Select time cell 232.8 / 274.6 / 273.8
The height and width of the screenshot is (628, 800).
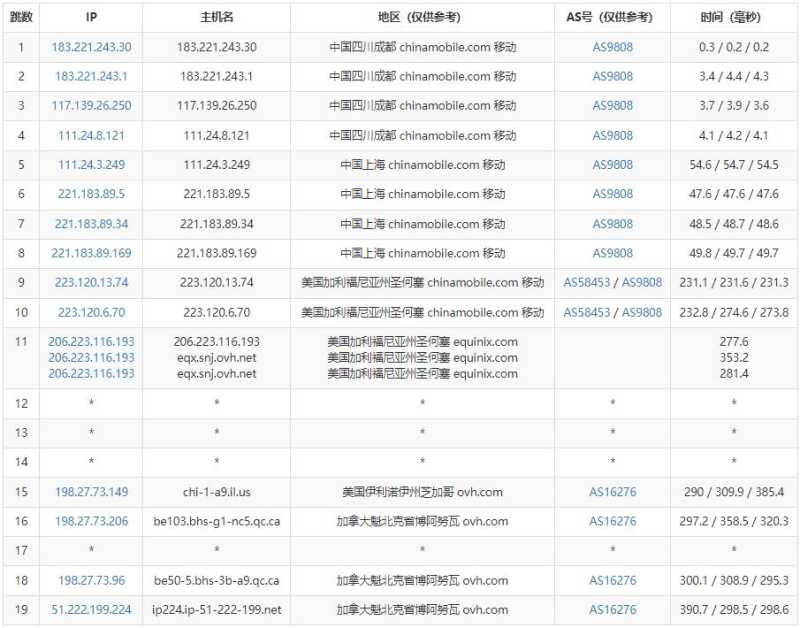(734, 312)
